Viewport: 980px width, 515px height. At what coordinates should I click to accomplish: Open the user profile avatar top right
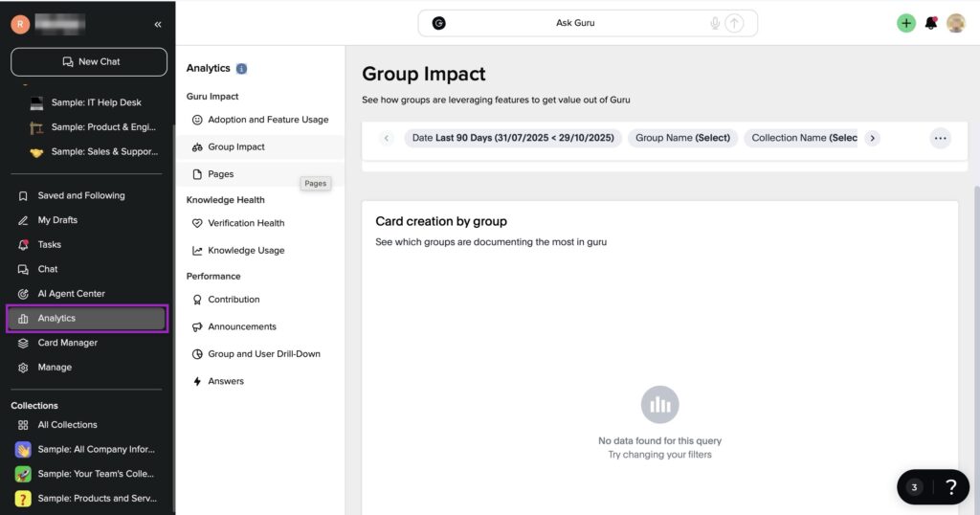956,23
